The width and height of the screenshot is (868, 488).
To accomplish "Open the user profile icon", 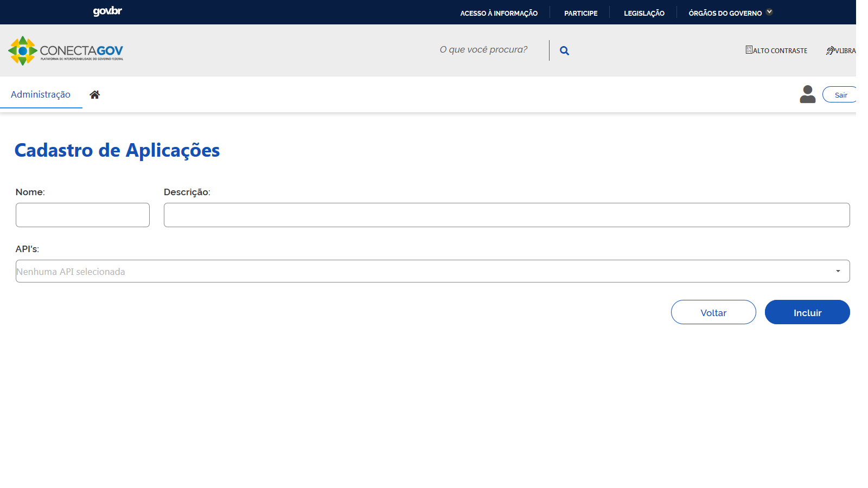I will (x=808, y=94).
